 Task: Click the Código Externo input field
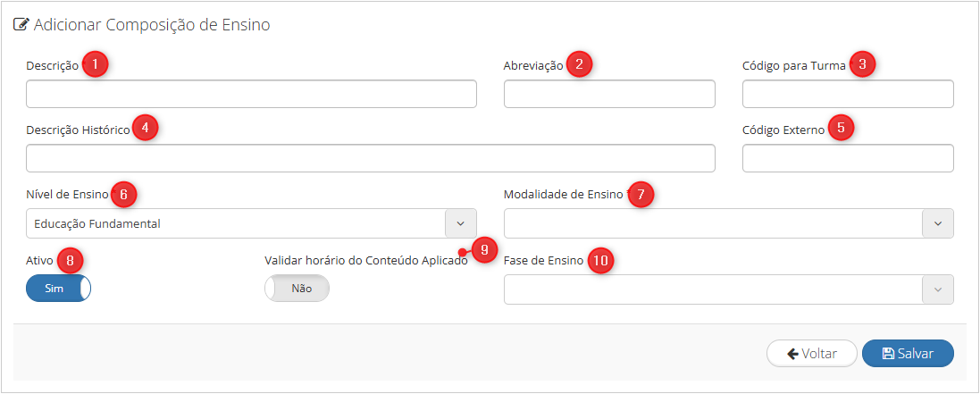coord(848,158)
